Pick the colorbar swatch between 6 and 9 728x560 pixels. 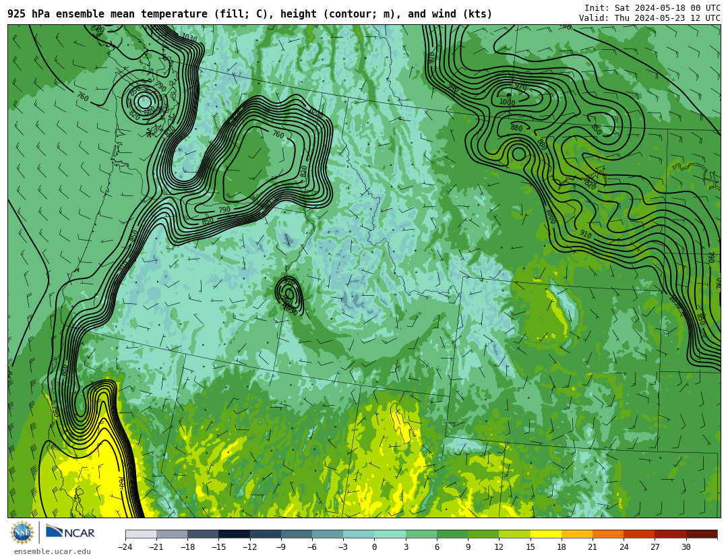(452, 534)
